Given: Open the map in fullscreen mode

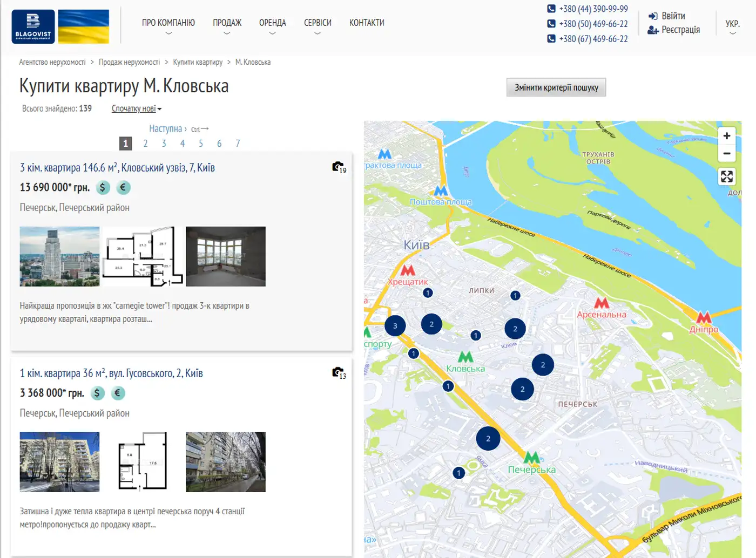Looking at the screenshot, I should (x=727, y=176).
